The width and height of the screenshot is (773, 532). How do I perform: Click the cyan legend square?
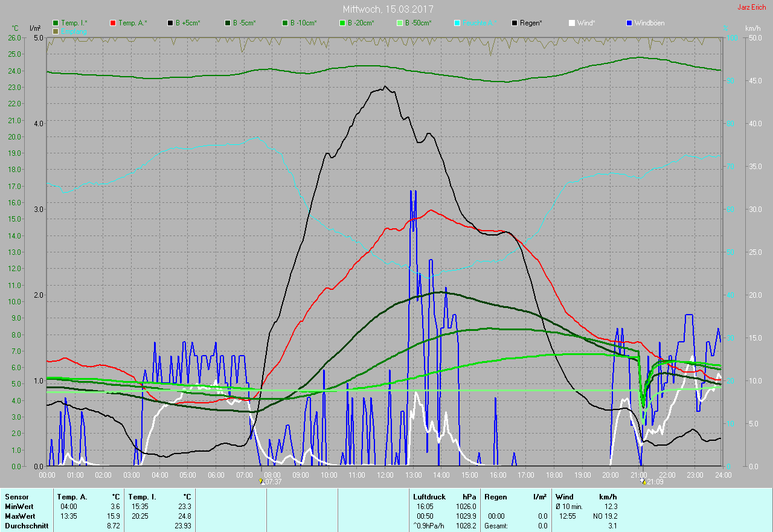pos(457,23)
